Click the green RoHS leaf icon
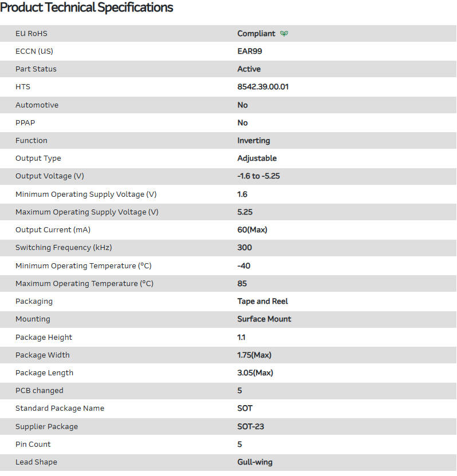457x476 pixels. pos(284,34)
